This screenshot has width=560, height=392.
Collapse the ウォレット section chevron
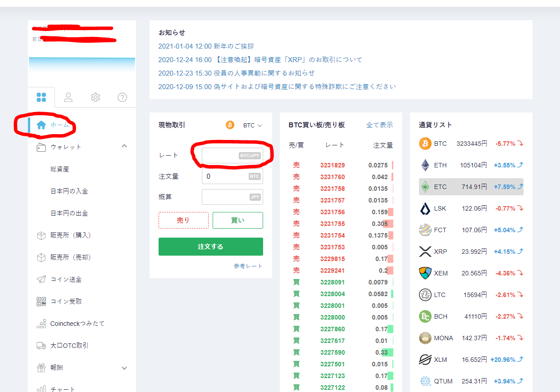124,146
